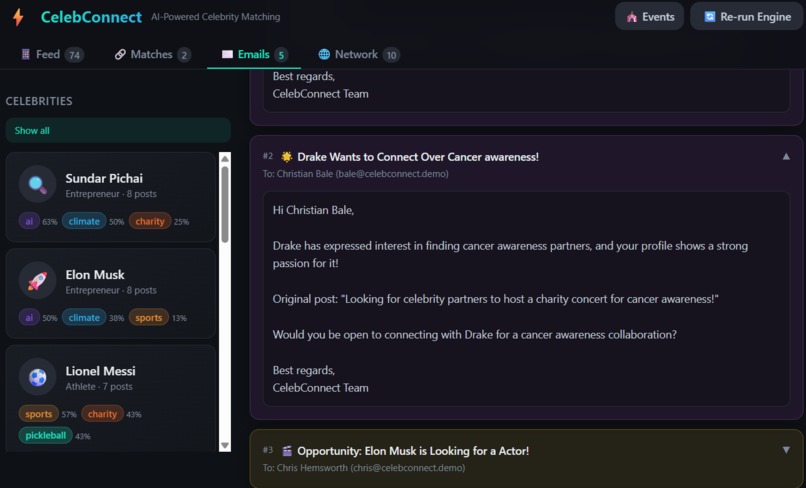The width and height of the screenshot is (806, 488).
Task: Click the clapperboard icon on email #3
Action: tap(287, 451)
